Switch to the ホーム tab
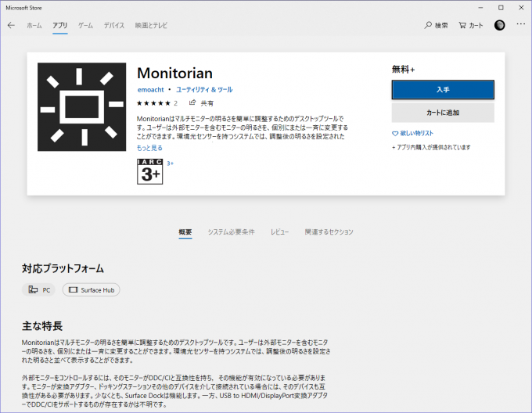Image resolution: width=532 pixels, height=413 pixels. [34, 26]
